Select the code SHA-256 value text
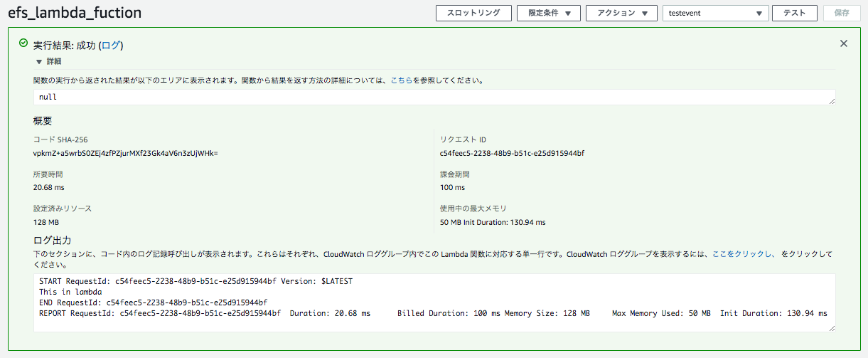The width and height of the screenshot is (868, 358). pyautogui.click(x=125, y=153)
